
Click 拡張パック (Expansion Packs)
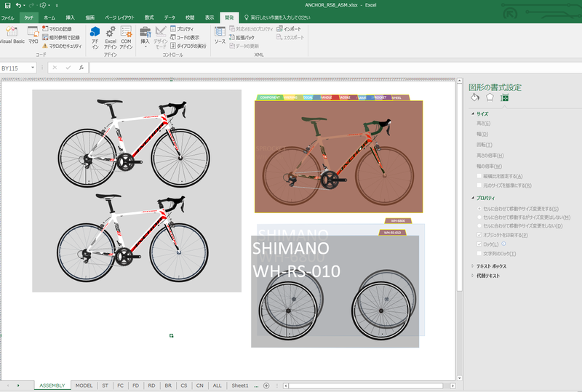242,37
